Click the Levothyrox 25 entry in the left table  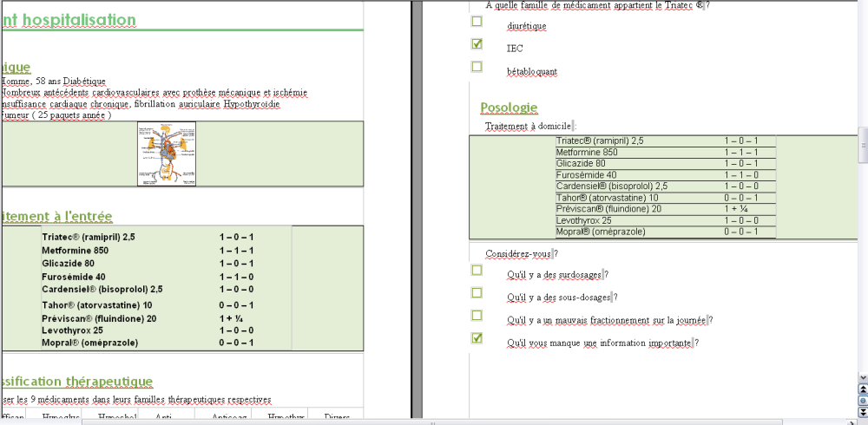click(72, 330)
